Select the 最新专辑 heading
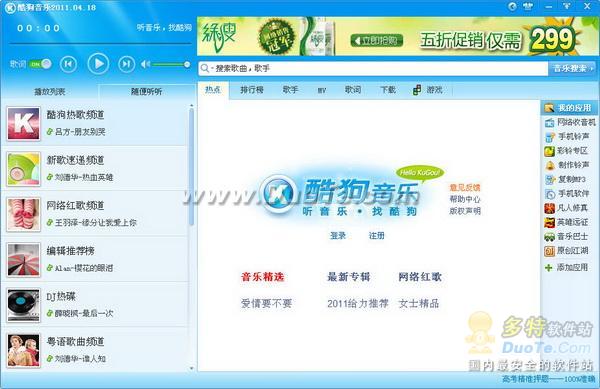This screenshot has width=600, height=389. (x=349, y=277)
